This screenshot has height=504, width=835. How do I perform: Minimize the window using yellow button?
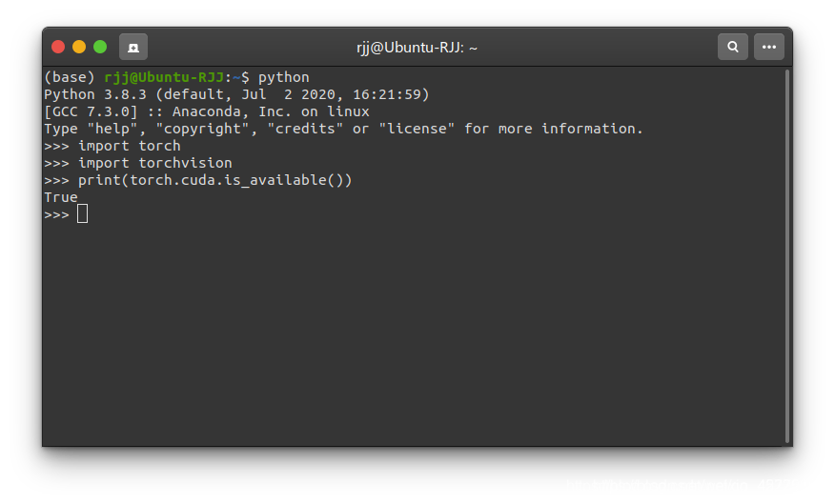pos(79,47)
